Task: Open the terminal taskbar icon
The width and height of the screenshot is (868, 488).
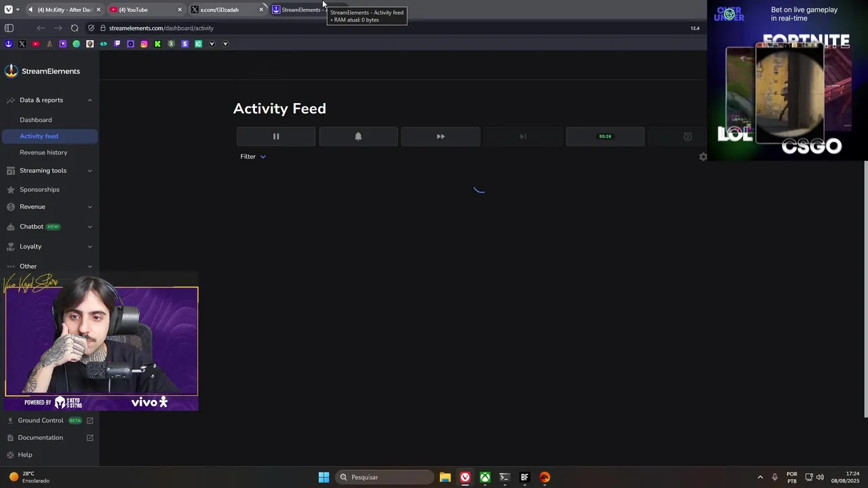Action: click(x=505, y=477)
